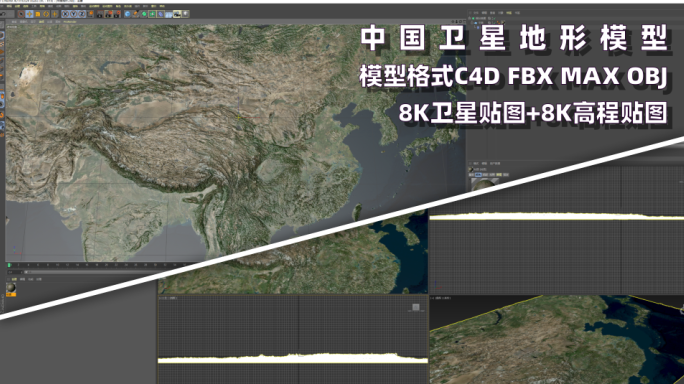Toggle Z axis lock button
Image resolution: width=684 pixels, height=384 pixels.
[82, 14]
